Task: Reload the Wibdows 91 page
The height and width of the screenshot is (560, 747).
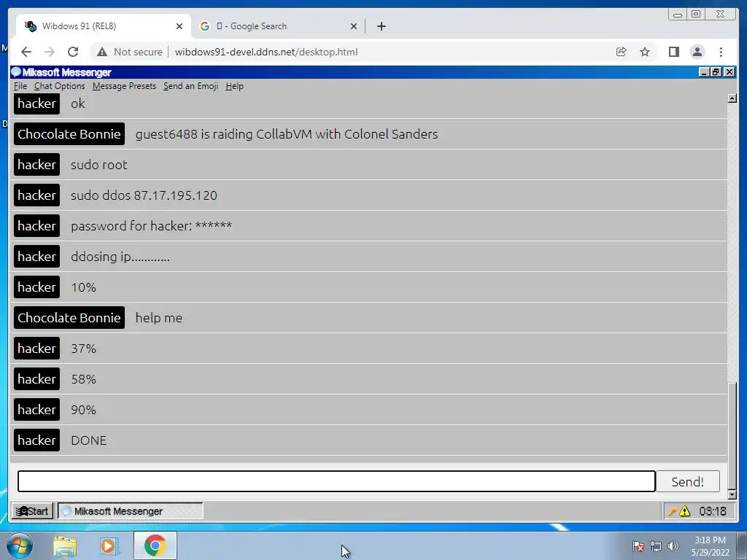Action: click(73, 52)
